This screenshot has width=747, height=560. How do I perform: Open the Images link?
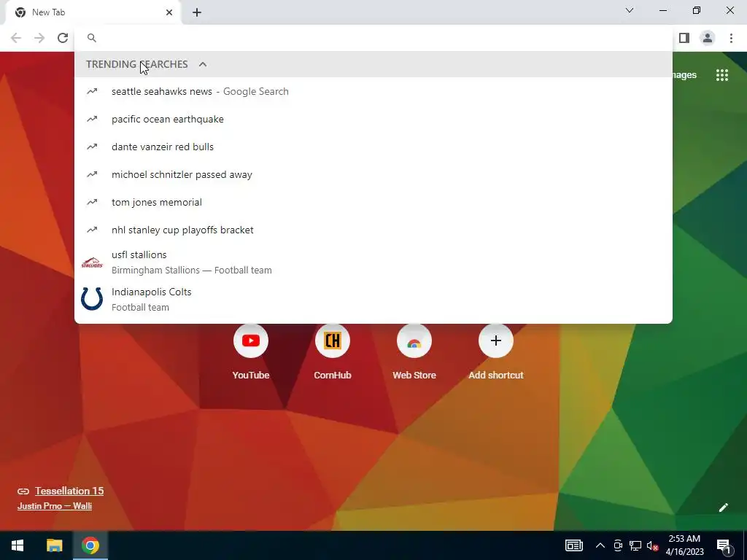[x=684, y=75]
